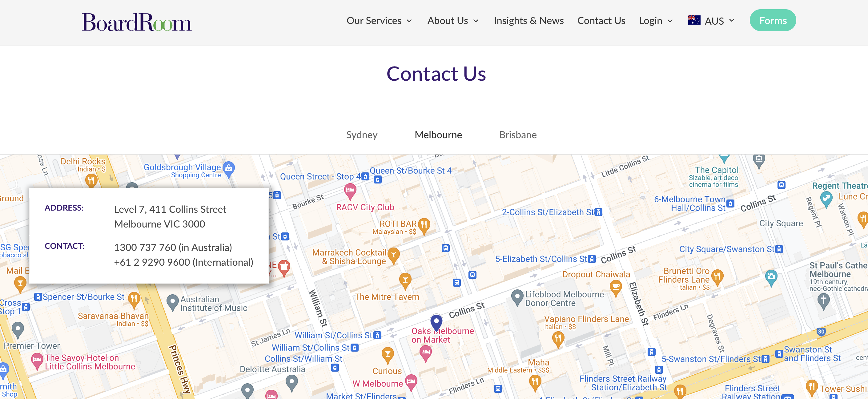Viewport: 868px width, 399px height.
Task: Click the green Forms button
Action: [772, 21]
